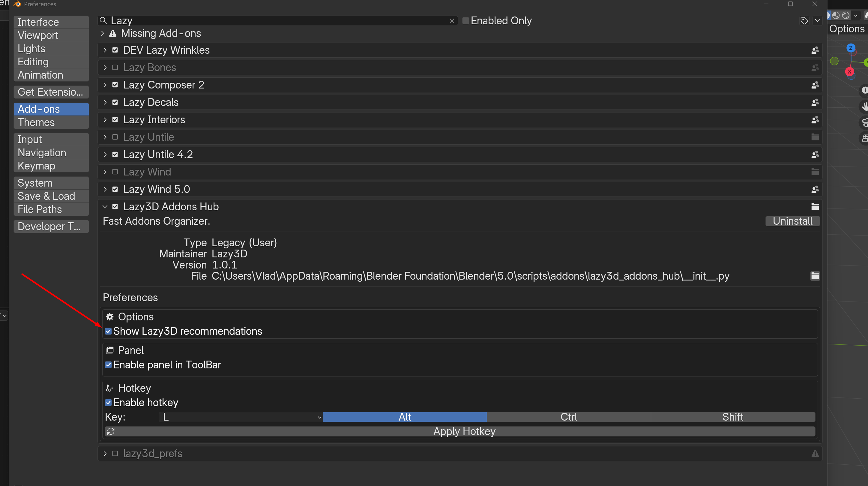868x486 pixels.
Task: Switch to the File Paths tab
Action: [51, 209]
